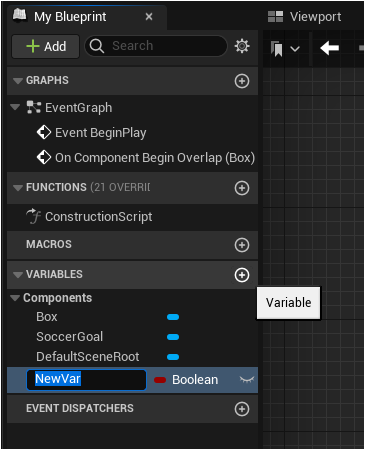Collapse the EventGraph tree node
This screenshot has width=365, height=450.
point(15,107)
